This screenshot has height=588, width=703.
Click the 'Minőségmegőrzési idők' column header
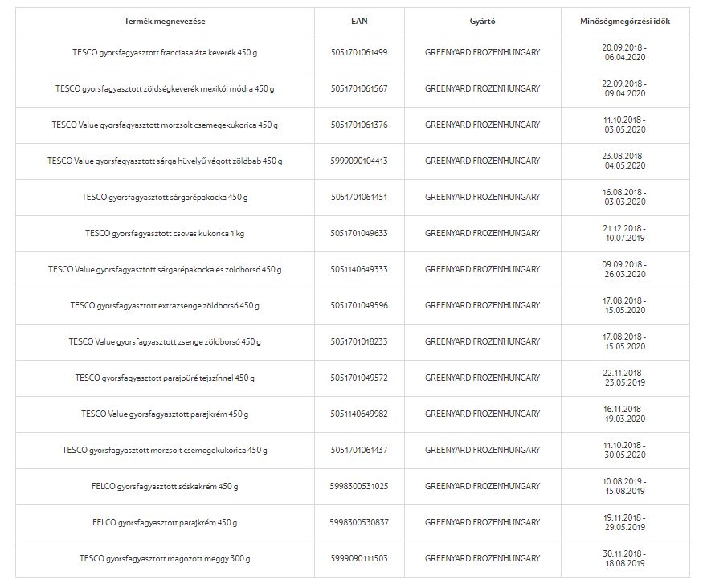click(625, 22)
